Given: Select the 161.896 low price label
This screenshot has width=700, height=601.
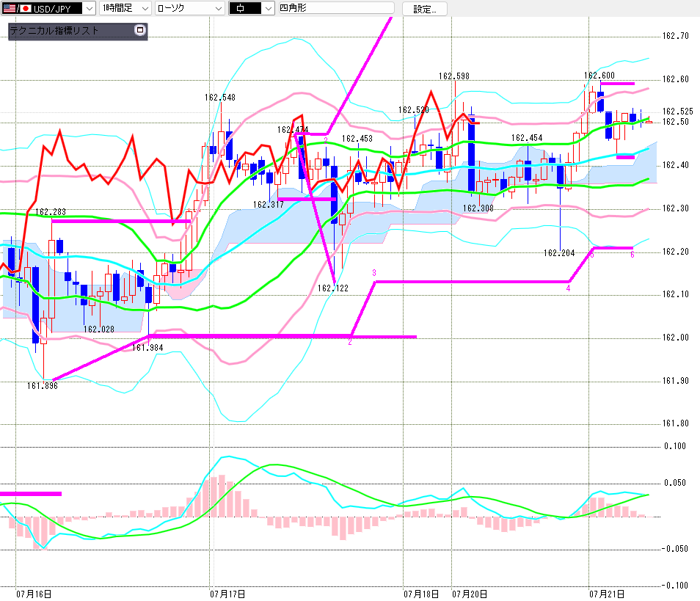Looking at the screenshot, I should (43, 386).
